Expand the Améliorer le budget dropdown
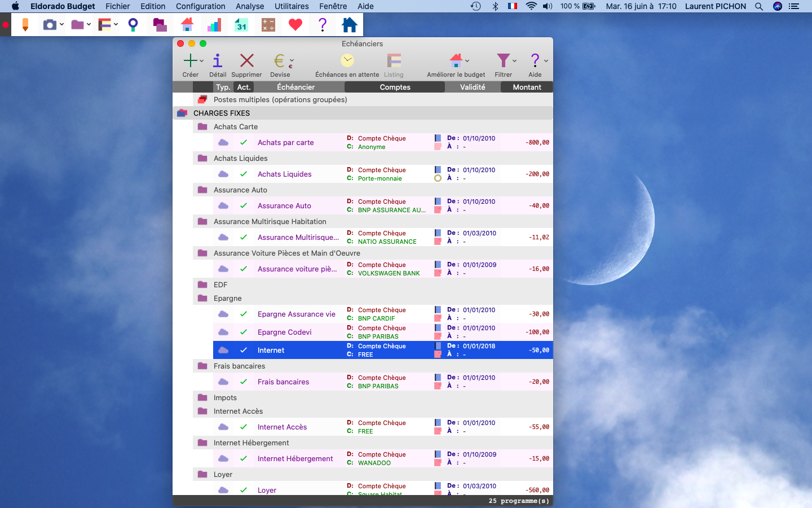Screen dimensions: 812x508 click(467, 61)
